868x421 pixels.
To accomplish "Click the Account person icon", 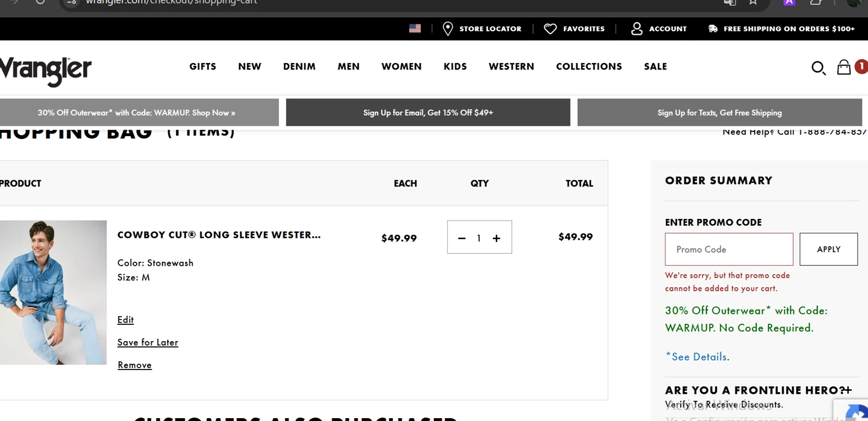I will pyautogui.click(x=637, y=29).
